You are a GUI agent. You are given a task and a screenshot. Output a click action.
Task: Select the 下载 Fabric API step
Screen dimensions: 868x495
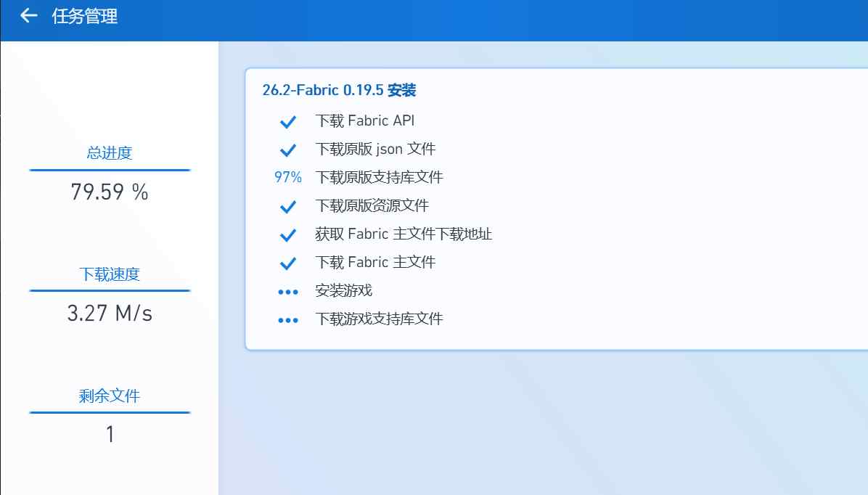point(365,120)
